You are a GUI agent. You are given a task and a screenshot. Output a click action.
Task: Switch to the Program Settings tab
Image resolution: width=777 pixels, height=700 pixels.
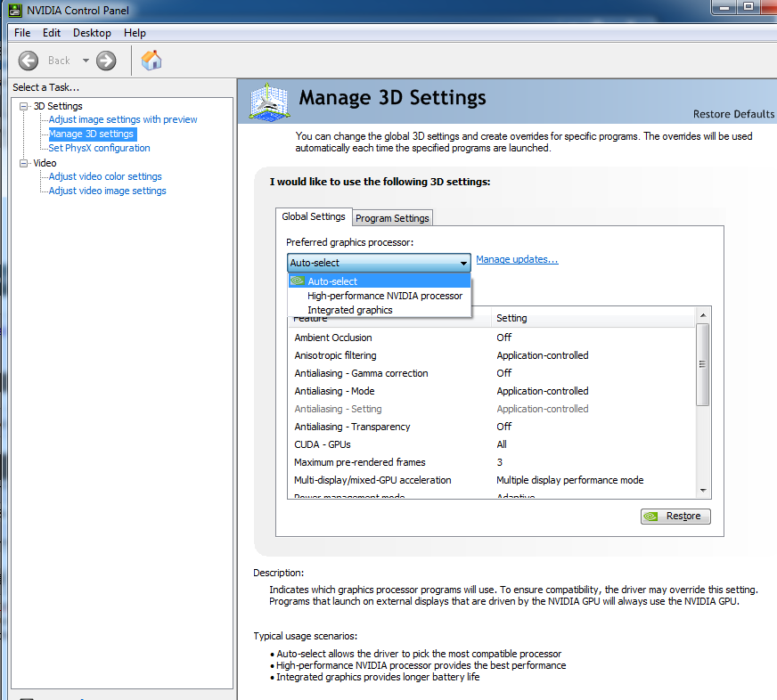(392, 218)
